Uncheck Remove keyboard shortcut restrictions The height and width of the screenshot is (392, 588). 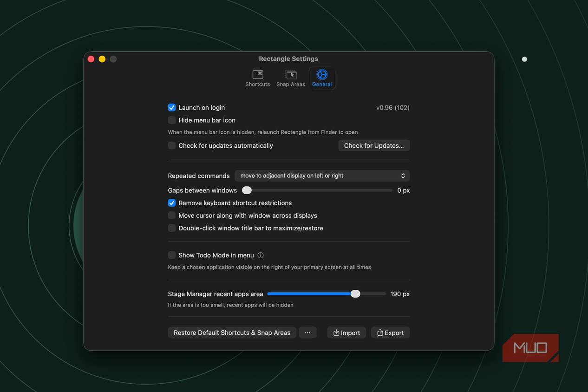coord(172,203)
